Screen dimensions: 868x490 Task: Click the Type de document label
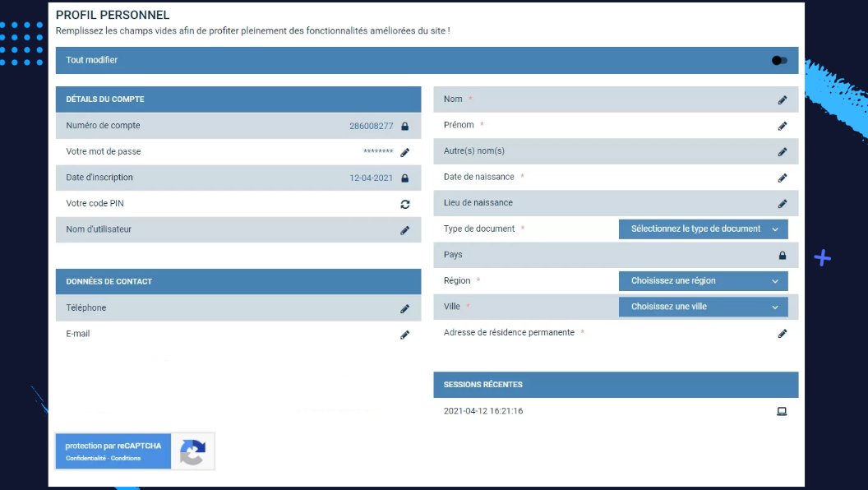coord(479,229)
